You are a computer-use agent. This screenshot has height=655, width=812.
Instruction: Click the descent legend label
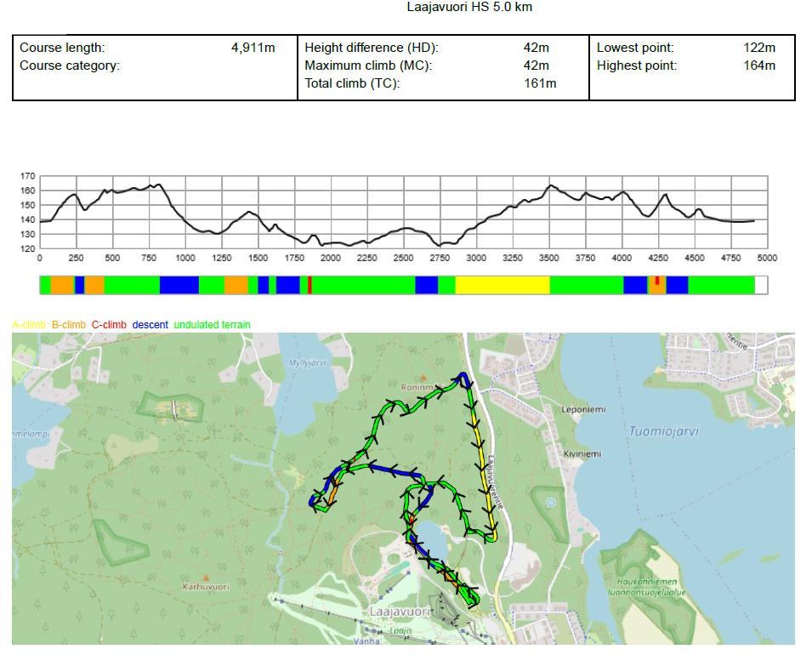(150, 325)
